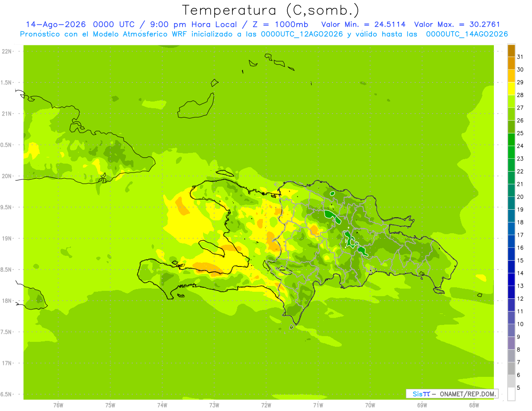
Task: Click the "72W" longitude label
Action: (x=266, y=405)
